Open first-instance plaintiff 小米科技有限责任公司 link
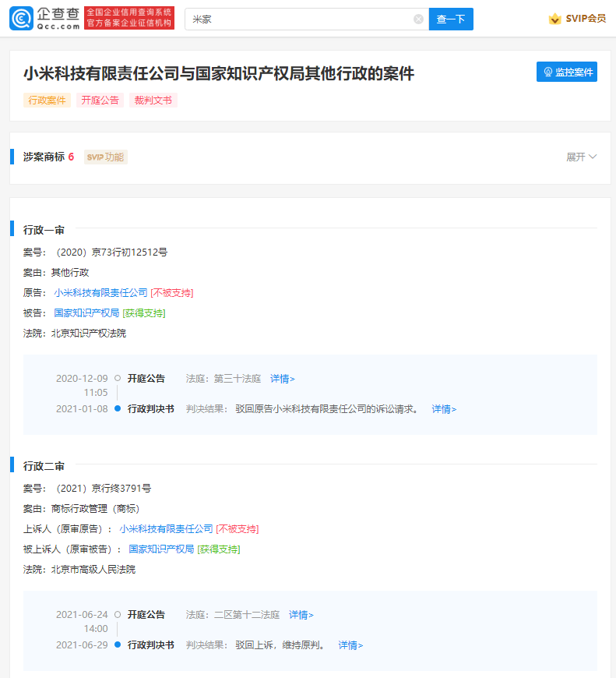Viewport: 616px width, 678px height. 100,293
